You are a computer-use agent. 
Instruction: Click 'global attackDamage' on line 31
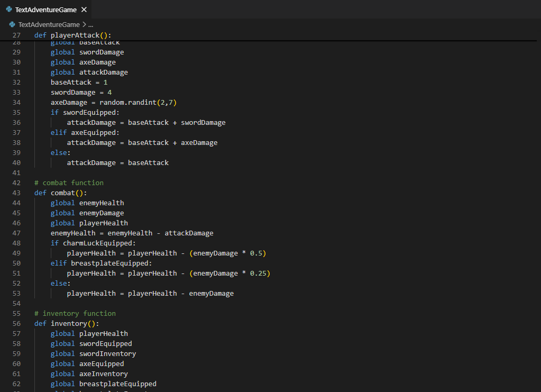click(x=89, y=72)
